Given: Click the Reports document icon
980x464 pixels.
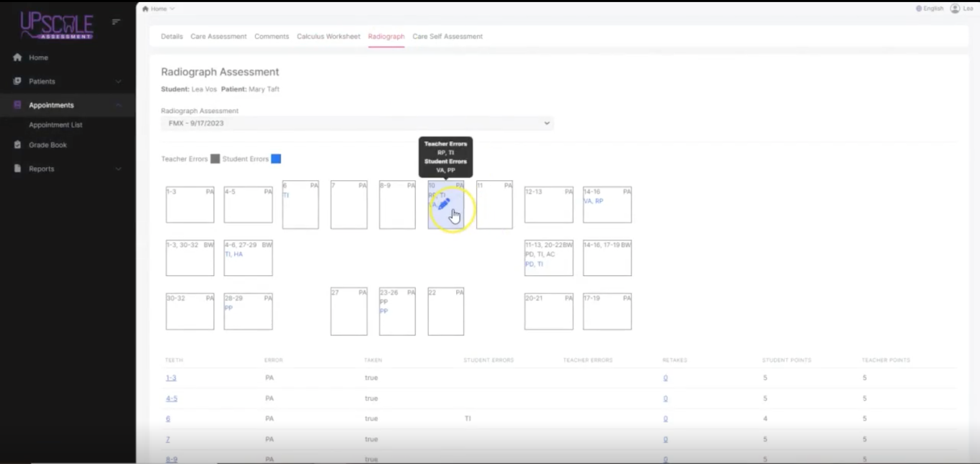Looking at the screenshot, I should (x=17, y=168).
